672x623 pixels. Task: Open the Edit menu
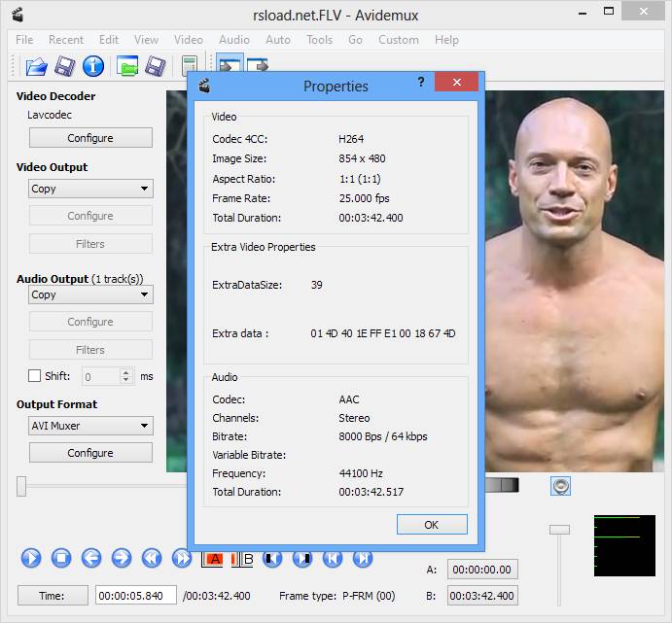click(109, 40)
